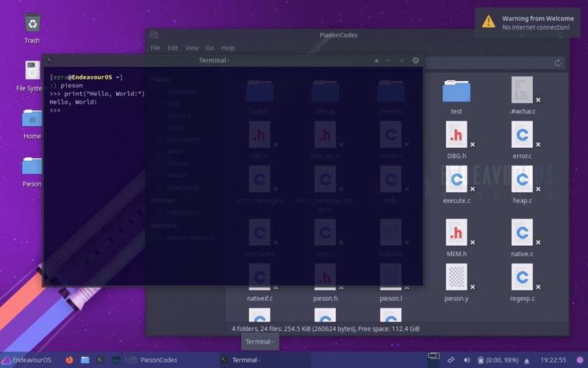Open the Help menu in PiesonCodes

pos(228,48)
